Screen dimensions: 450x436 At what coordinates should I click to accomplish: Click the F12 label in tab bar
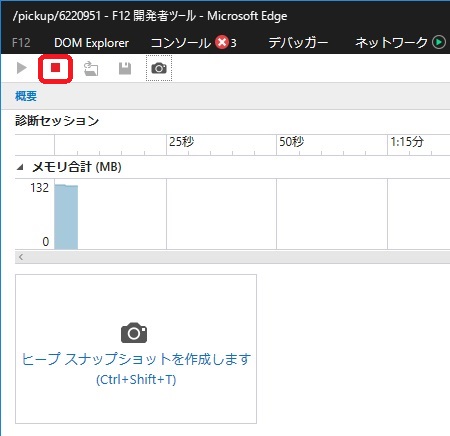click(21, 43)
